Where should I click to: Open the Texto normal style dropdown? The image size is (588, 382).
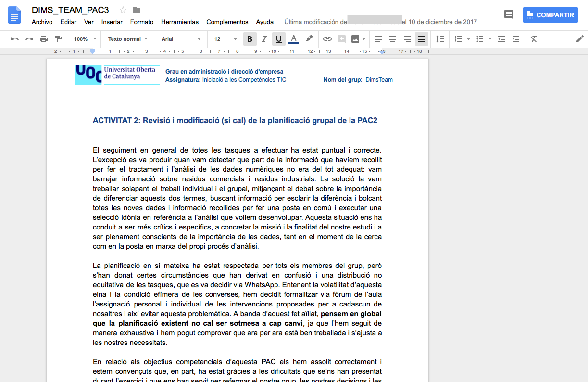pos(127,39)
